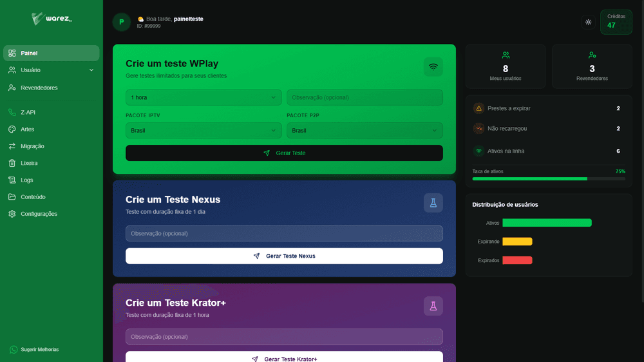Viewport: 644px width, 362px height.
Task: Click the page vertical scrollbar
Action: (642, 151)
